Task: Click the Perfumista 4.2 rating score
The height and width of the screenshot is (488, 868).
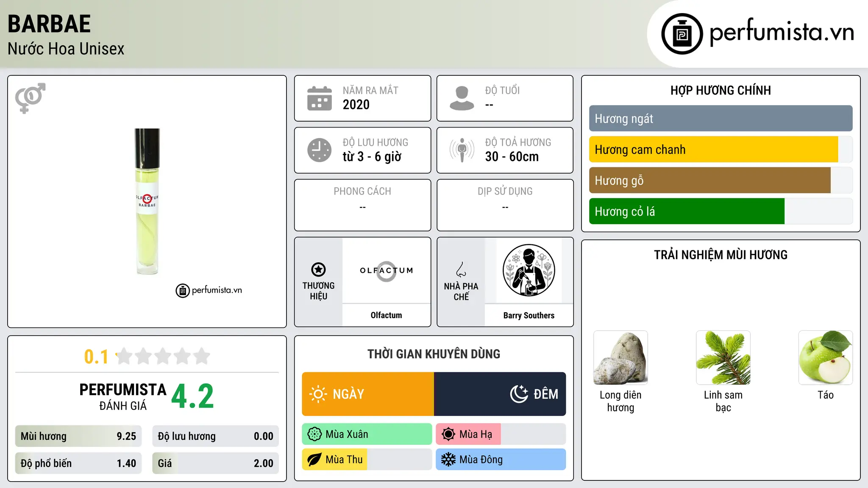Action: (x=193, y=396)
